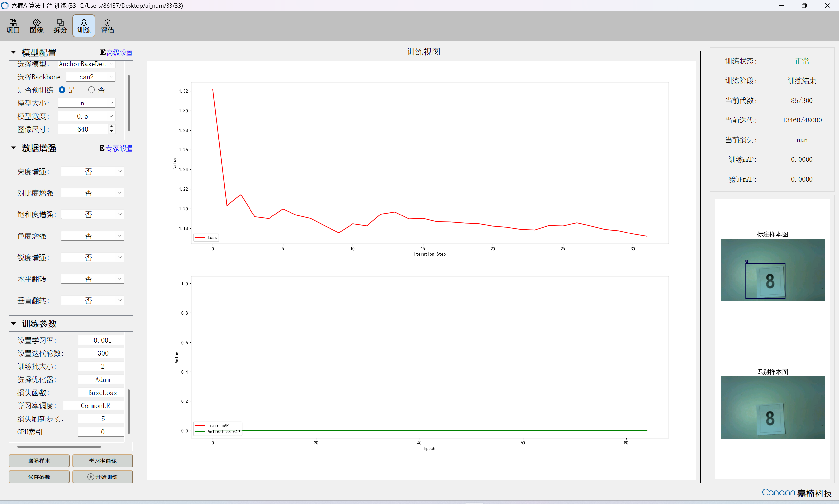Click the E icon beside 专家设置
839x504 pixels.
coord(102,148)
